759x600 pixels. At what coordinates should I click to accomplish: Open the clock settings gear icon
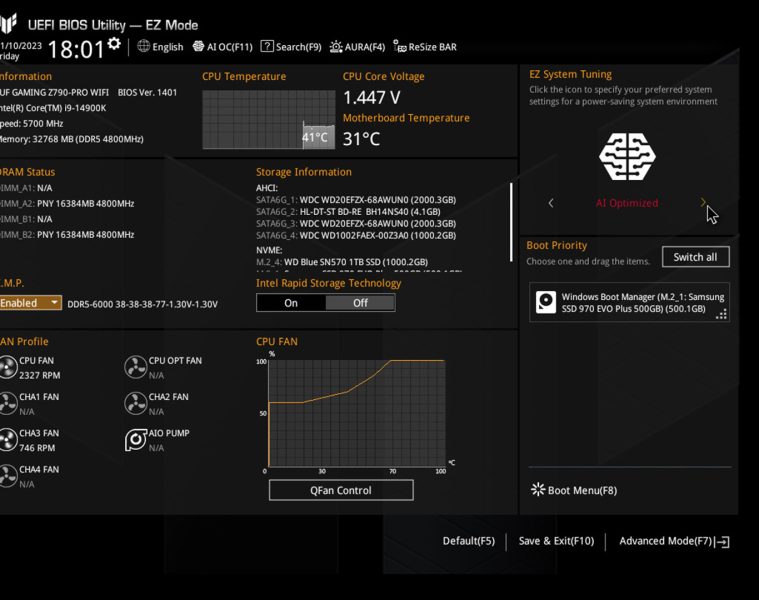click(114, 44)
